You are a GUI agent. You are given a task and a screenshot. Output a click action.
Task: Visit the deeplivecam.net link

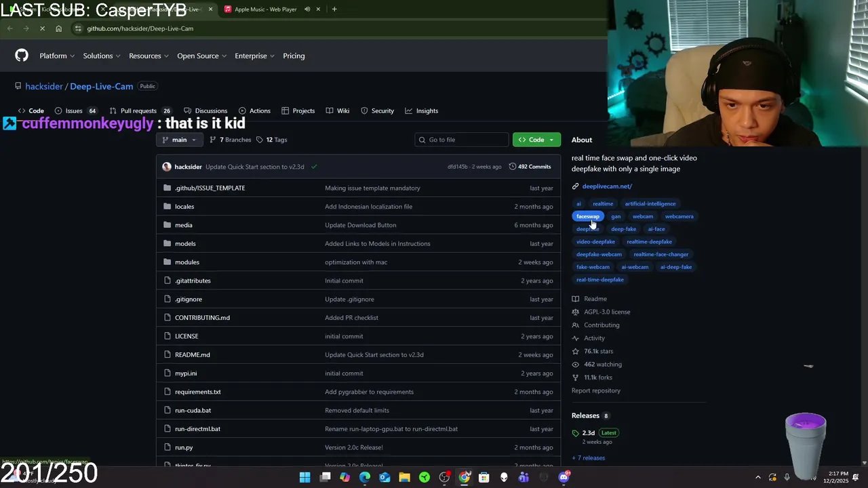(607, 186)
